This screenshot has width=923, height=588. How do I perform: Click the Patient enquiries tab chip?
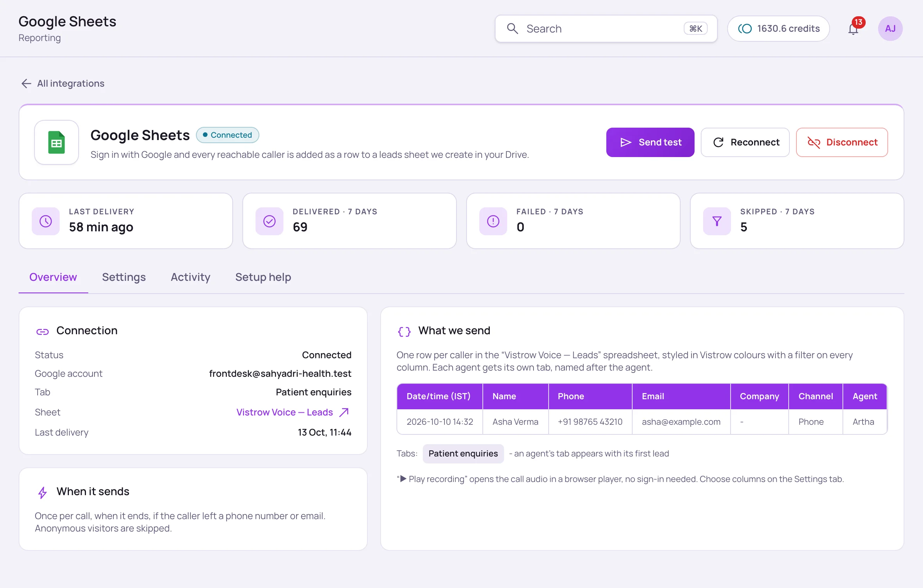click(x=463, y=453)
